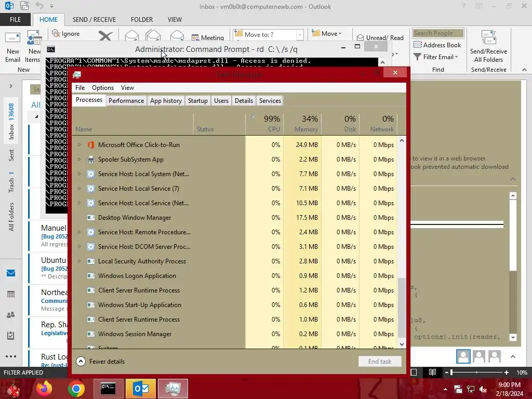The image size is (532, 399).
Task: Click Task Manager title bar icon
Action: click(x=77, y=75)
